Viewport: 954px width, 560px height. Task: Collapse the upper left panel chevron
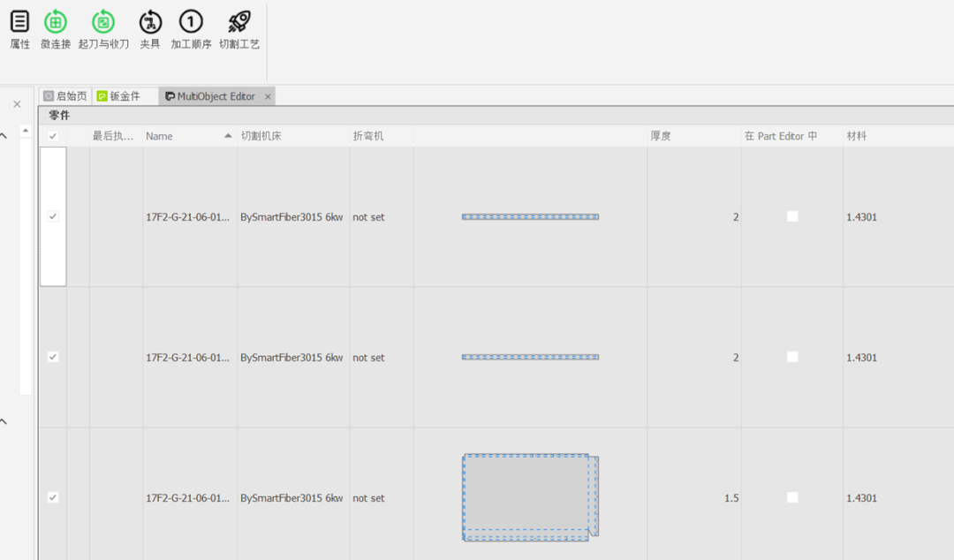(4, 135)
